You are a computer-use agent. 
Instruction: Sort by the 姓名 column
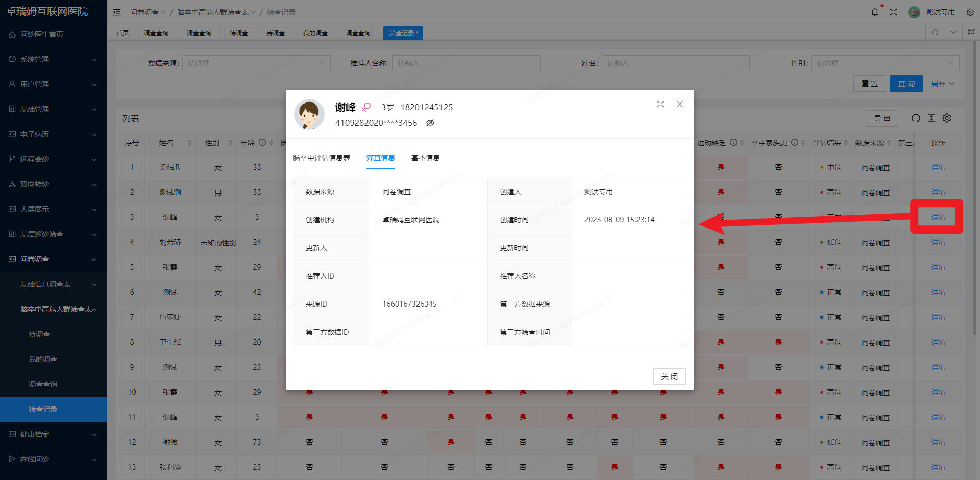[189, 143]
